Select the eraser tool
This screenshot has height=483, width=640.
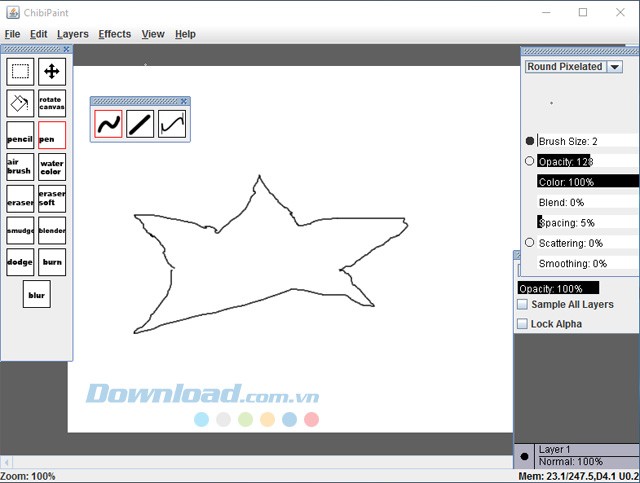[20, 199]
